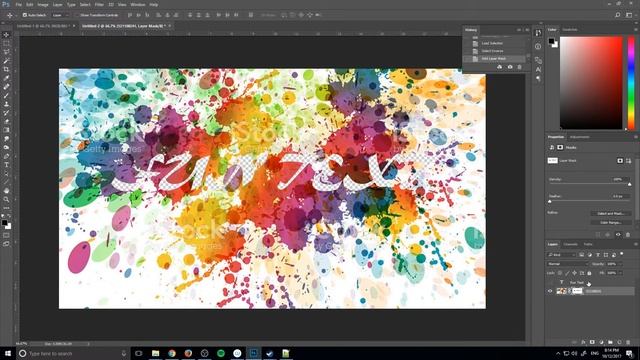Viewport: 640px width, 360px height.
Task: Show the hidden text layer visibility box
Action: pos(550,282)
